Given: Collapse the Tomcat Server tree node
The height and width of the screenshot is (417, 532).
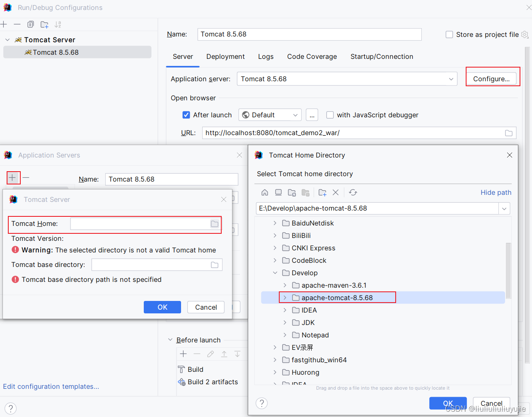Looking at the screenshot, I should [7, 40].
